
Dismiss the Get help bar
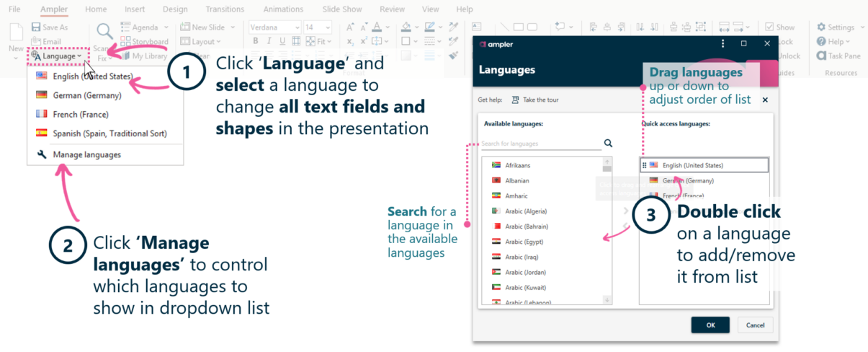tap(765, 100)
